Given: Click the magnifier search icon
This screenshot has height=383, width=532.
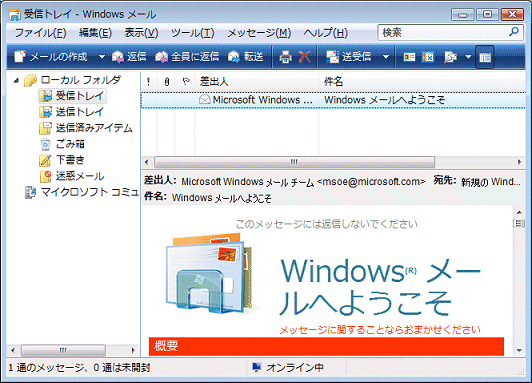Looking at the screenshot, I should [514, 32].
